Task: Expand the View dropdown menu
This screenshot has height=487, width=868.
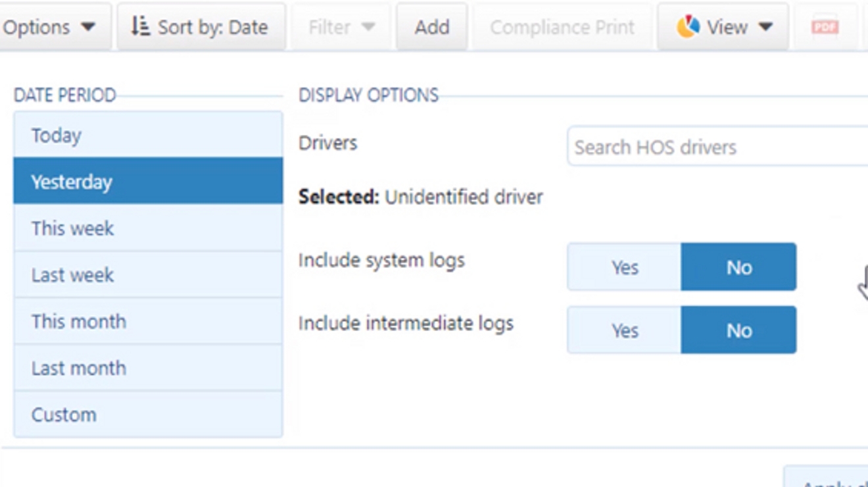Action: coord(725,27)
